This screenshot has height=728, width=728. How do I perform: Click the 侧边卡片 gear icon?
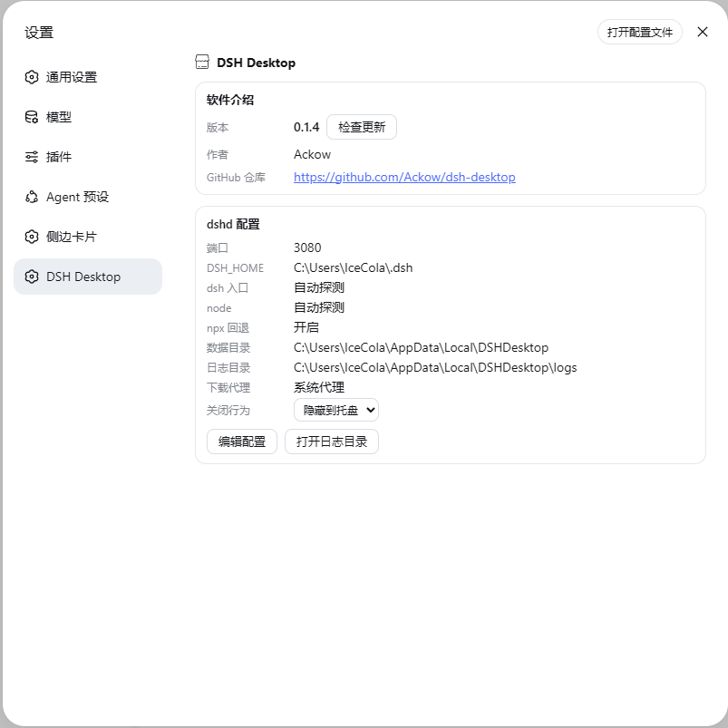pos(31,237)
